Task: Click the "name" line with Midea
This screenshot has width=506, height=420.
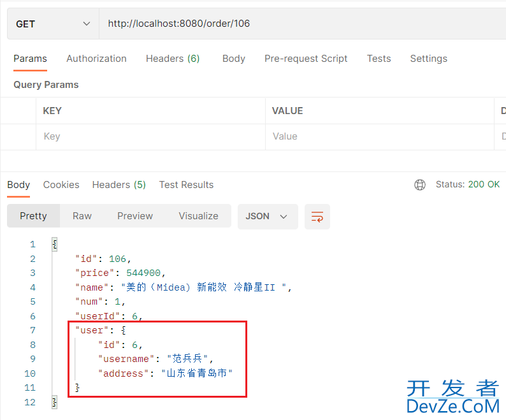Action: coord(183,287)
